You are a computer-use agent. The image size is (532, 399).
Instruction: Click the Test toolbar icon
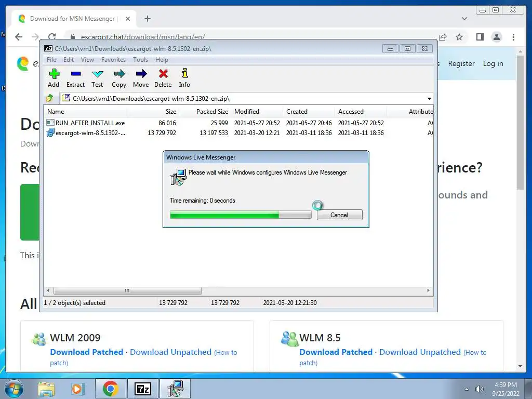(97, 78)
